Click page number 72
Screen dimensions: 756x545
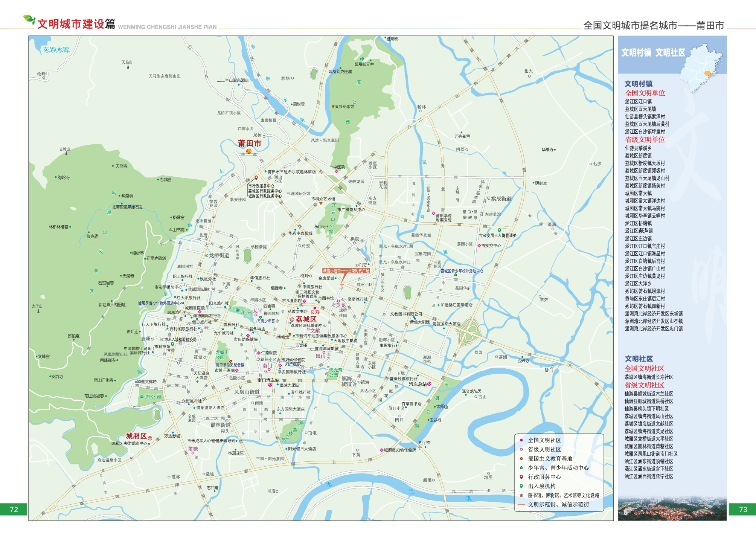[x=14, y=509]
